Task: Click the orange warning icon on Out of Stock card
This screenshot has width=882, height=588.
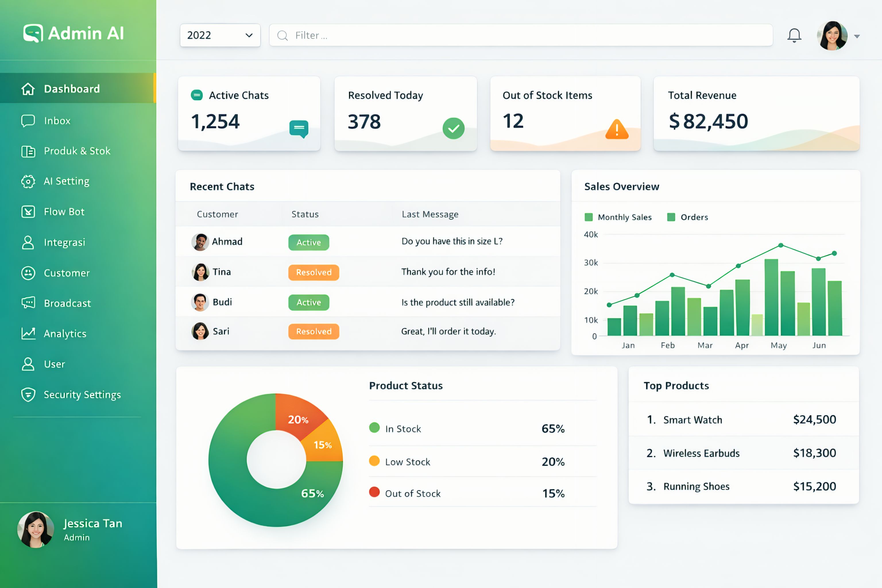Action: (617, 129)
